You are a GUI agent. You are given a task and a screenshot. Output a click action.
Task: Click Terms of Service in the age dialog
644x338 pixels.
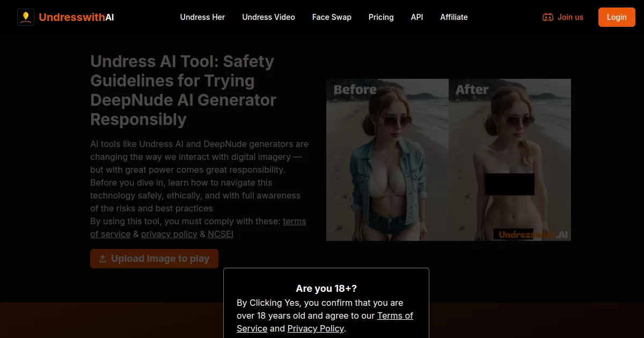click(x=396, y=315)
